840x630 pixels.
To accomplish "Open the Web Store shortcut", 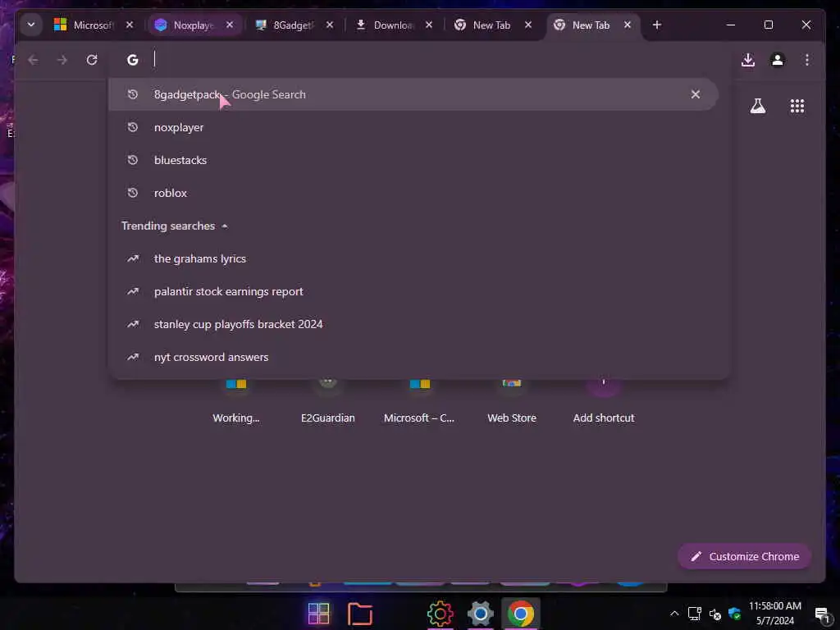I will pyautogui.click(x=512, y=402).
